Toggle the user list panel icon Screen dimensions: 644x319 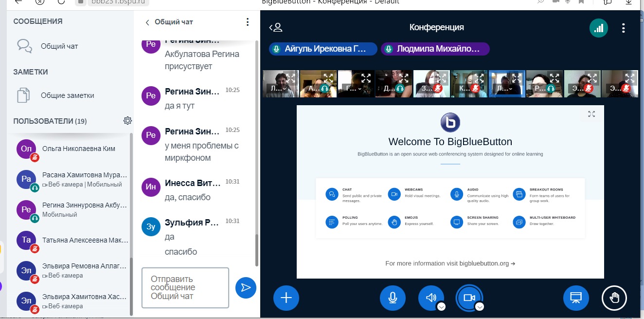click(x=276, y=28)
